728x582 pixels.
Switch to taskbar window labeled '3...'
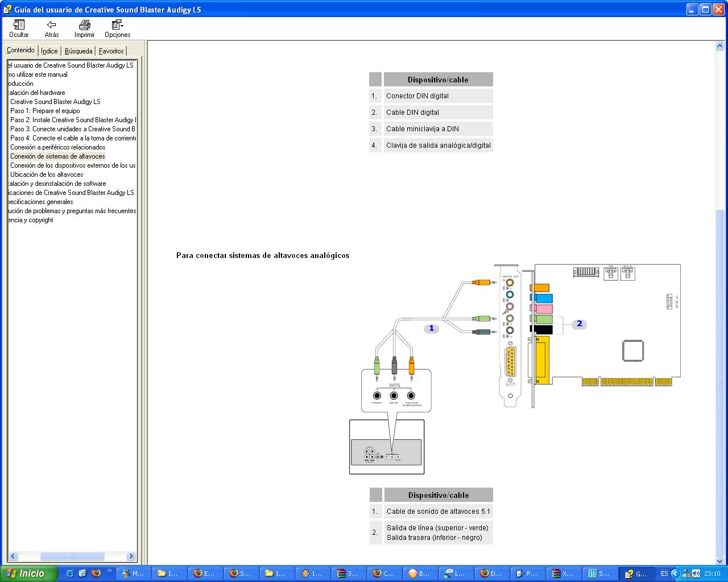[x=349, y=573]
